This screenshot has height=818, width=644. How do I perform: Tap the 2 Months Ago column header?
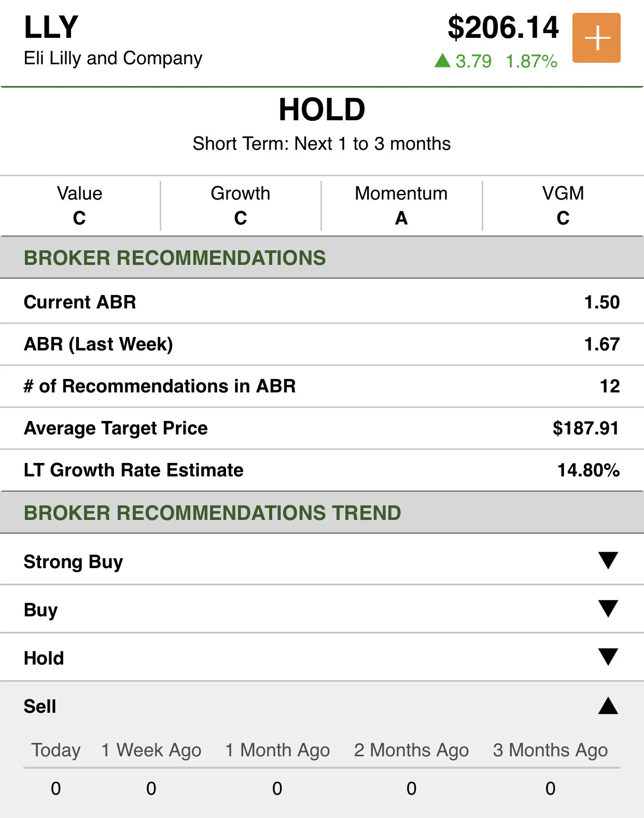[x=412, y=750]
